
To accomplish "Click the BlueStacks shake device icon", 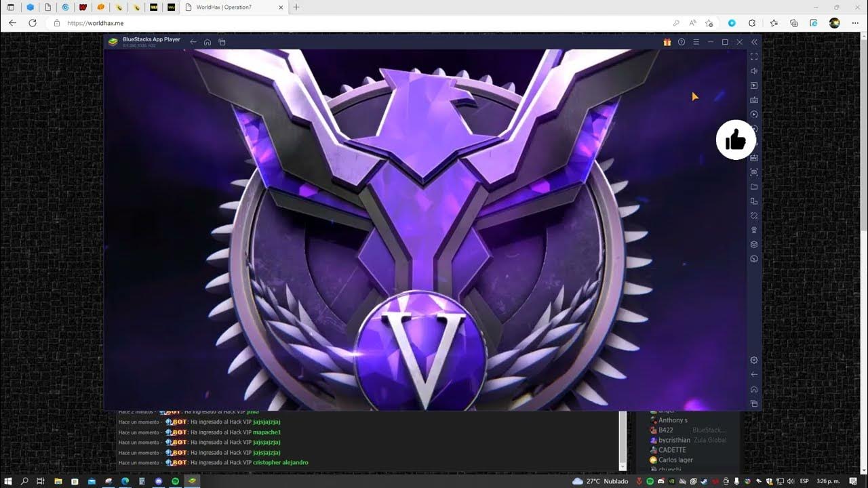I will 754,216.
